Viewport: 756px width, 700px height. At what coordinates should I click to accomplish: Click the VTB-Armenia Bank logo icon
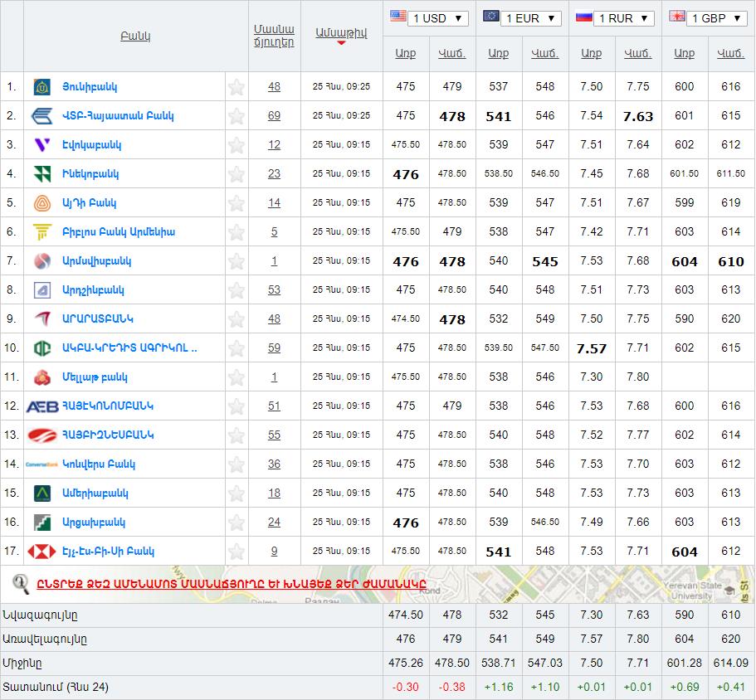click(x=41, y=116)
